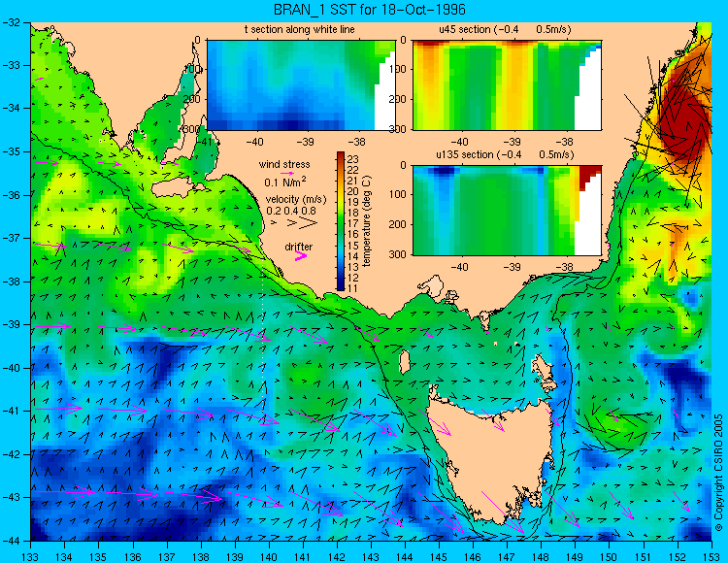The image size is (728, 563).
Task: Click longitude axis label 150
Action: 610,557
